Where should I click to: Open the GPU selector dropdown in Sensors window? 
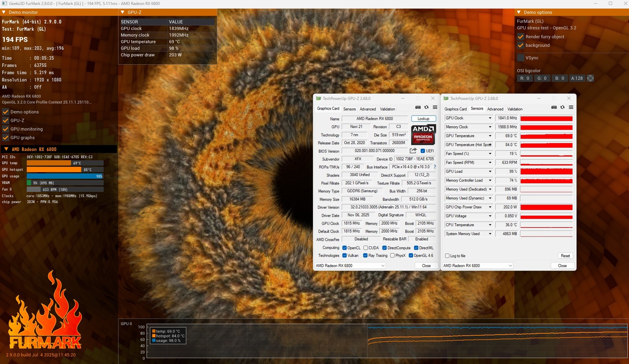pos(478,266)
